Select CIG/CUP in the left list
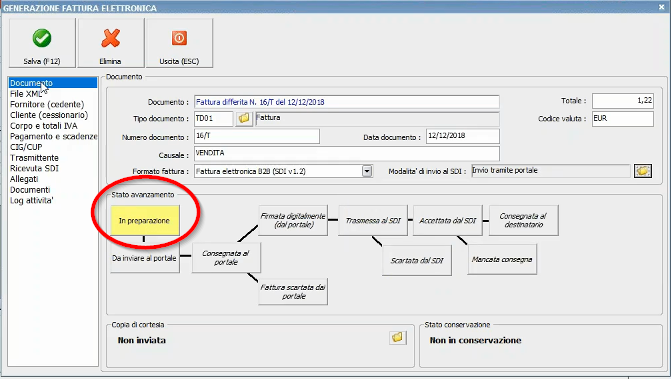The height and width of the screenshot is (379, 671). pos(53,147)
